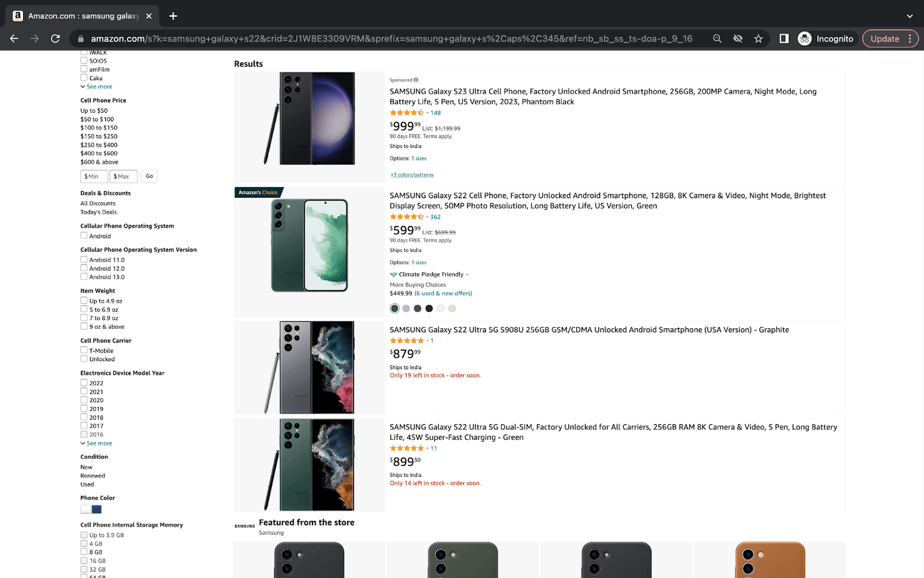Open the 6 used and new offers link
The image size is (924, 578).
(443, 293)
